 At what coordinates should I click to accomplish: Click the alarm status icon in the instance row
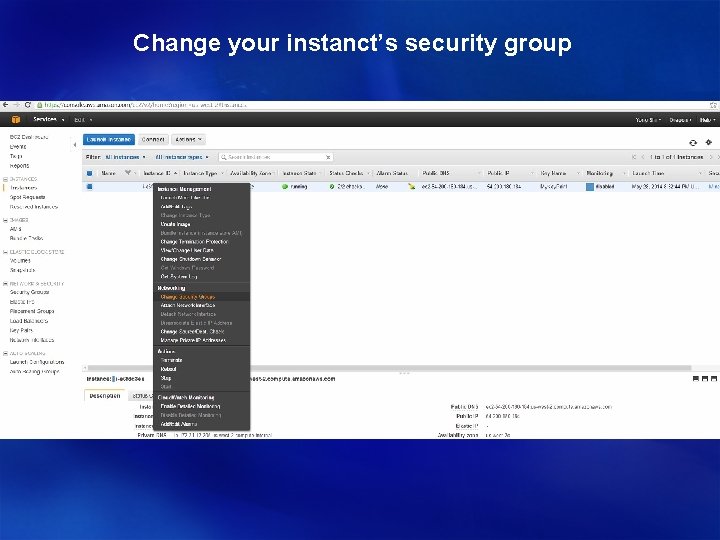(x=411, y=186)
